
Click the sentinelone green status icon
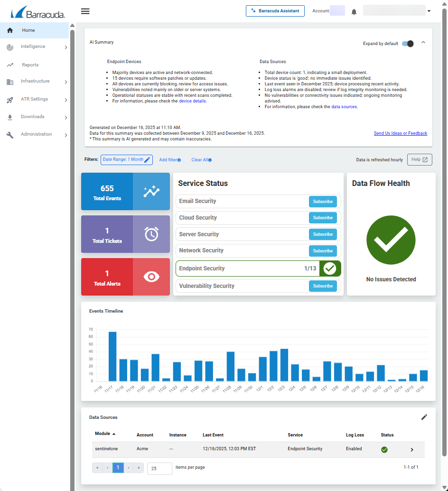tap(384, 449)
